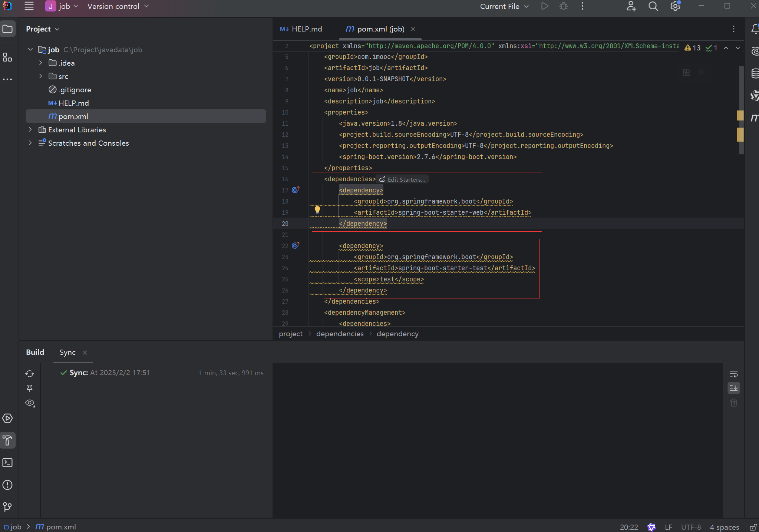
Task: Open Services tool window icon
Action: point(7,418)
